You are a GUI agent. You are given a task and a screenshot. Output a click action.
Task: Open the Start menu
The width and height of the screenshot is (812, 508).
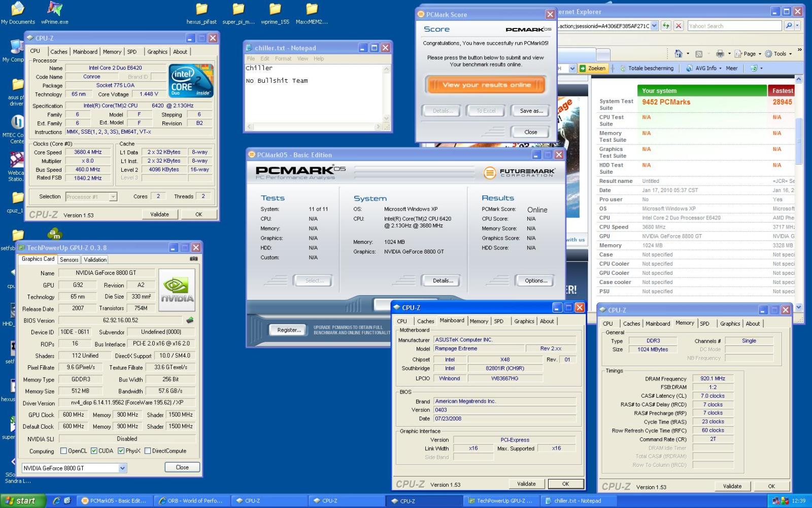click(x=21, y=500)
